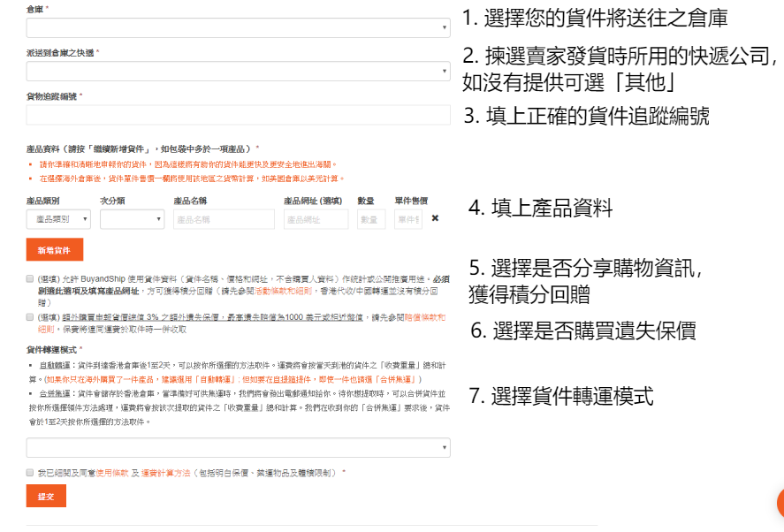Click the orange 新增貨件 button
Viewport: 784px width, 532px height.
pos(55,250)
